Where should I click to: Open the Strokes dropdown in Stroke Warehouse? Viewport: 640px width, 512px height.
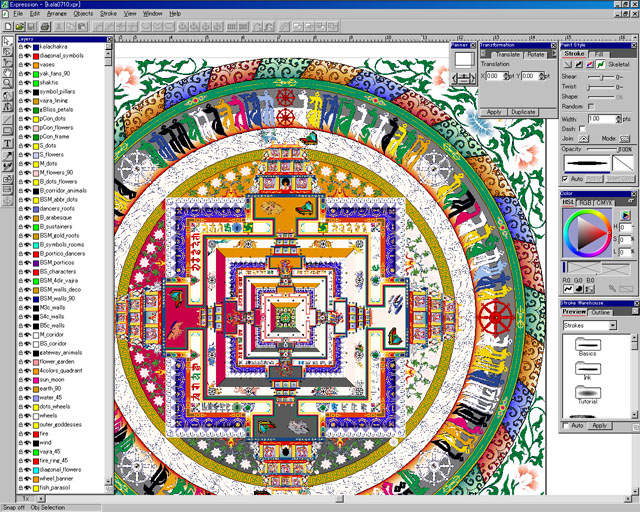[x=612, y=325]
